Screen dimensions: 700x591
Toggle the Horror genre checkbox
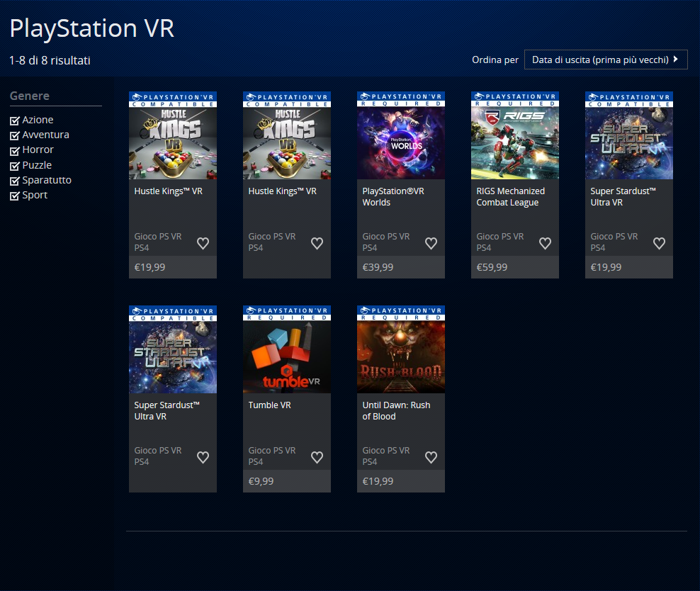click(15, 150)
